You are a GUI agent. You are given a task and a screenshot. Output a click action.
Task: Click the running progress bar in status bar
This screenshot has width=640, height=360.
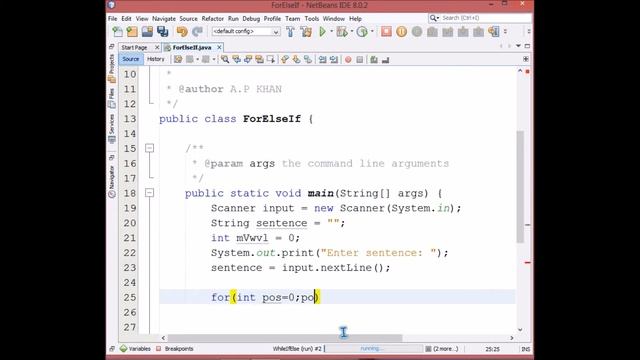(x=373, y=349)
